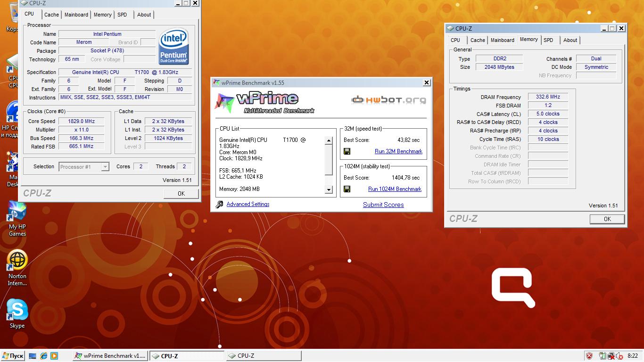Click the taskbar clock showing 8:22
The height and width of the screenshot is (362, 644).
point(633,356)
